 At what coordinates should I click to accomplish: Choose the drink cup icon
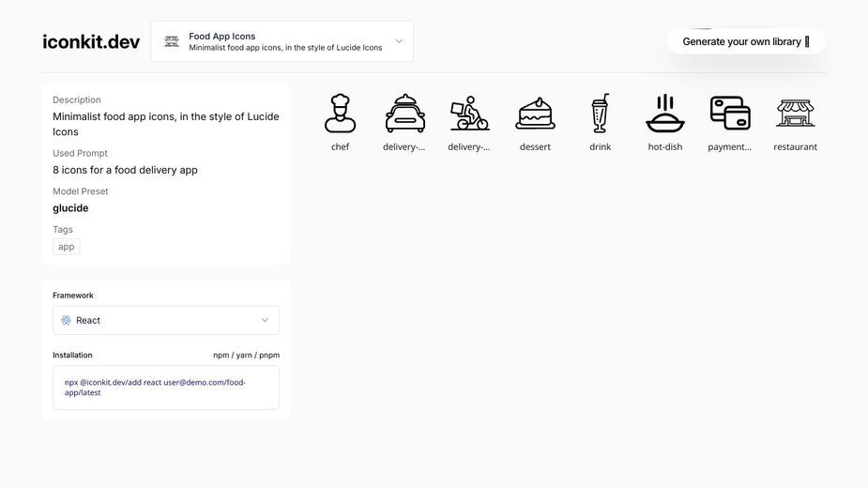(x=600, y=113)
